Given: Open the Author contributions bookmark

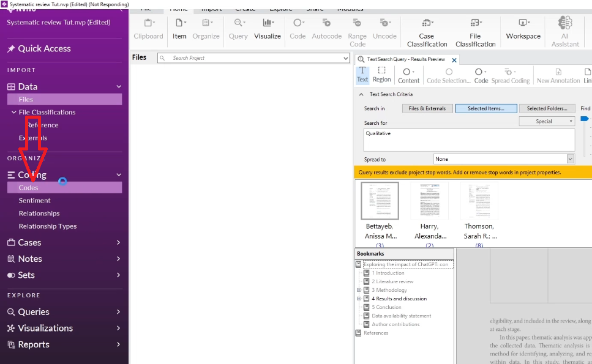Looking at the screenshot, I should tap(395, 324).
